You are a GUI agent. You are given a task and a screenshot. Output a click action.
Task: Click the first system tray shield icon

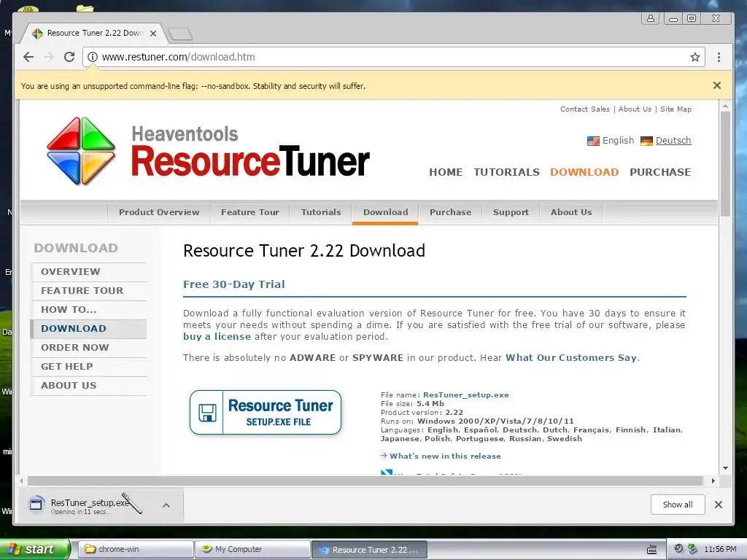(x=679, y=549)
